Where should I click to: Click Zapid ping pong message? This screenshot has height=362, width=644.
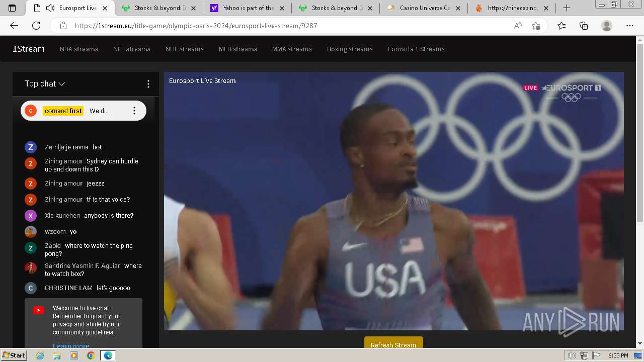[x=89, y=250]
